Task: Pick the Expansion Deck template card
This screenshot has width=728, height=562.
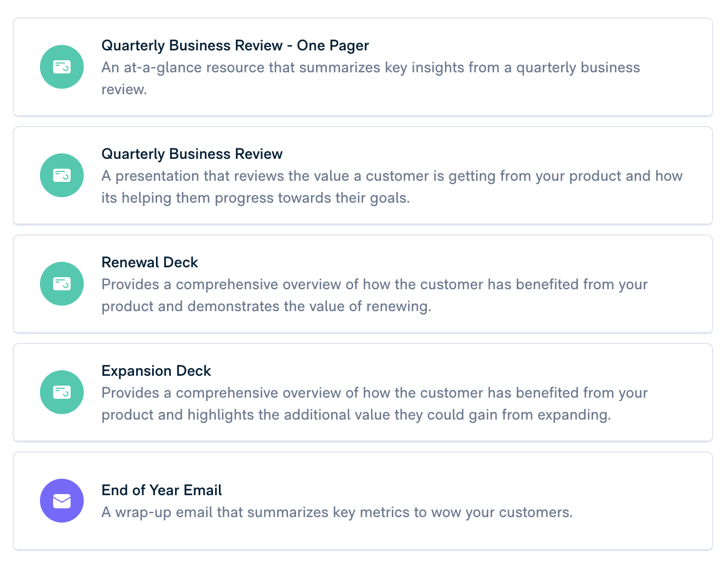Action: (x=363, y=393)
